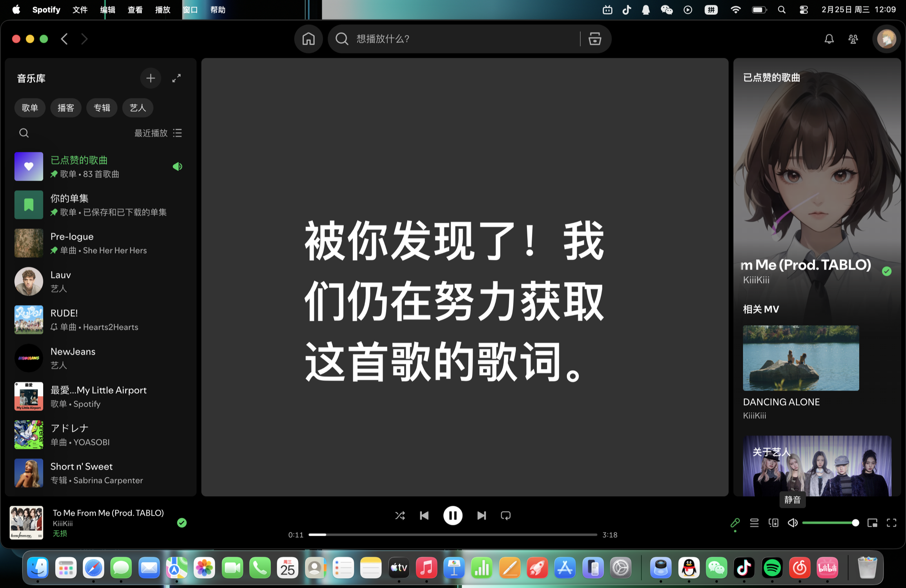The height and width of the screenshot is (588, 906).
Task: Pause the current track
Action: click(452, 515)
